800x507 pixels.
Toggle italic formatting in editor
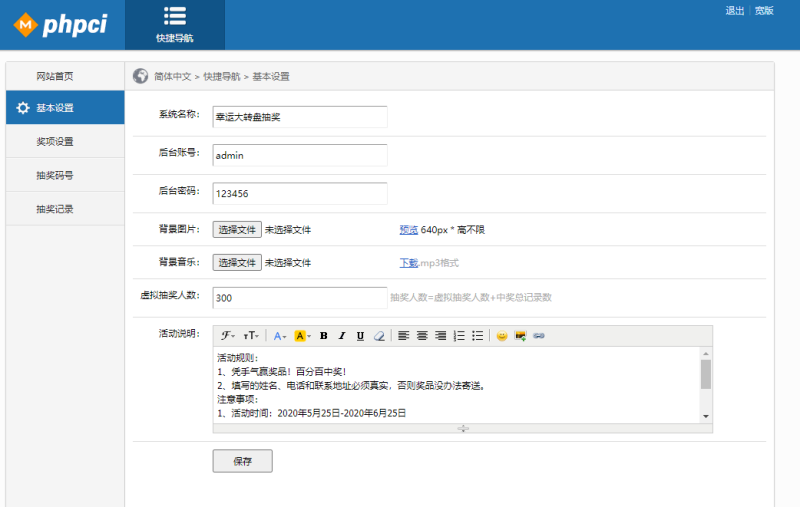pyautogui.click(x=342, y=336)
